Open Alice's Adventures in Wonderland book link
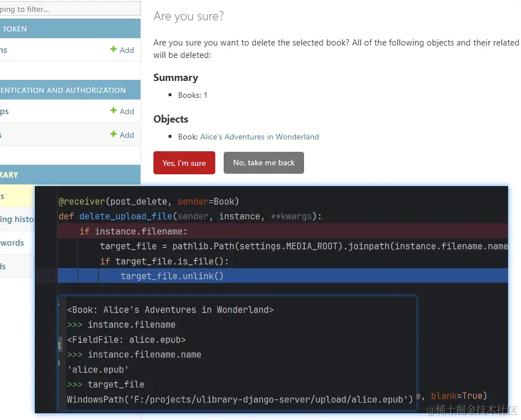 coord(259,137)
